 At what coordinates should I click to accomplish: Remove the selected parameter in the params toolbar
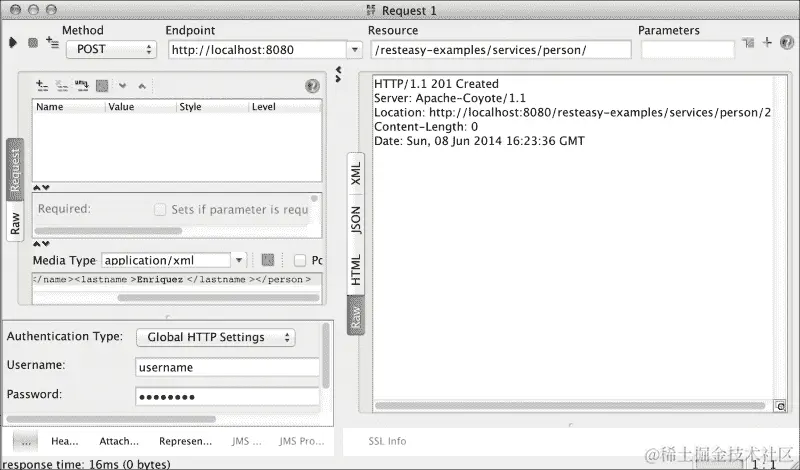62,85
